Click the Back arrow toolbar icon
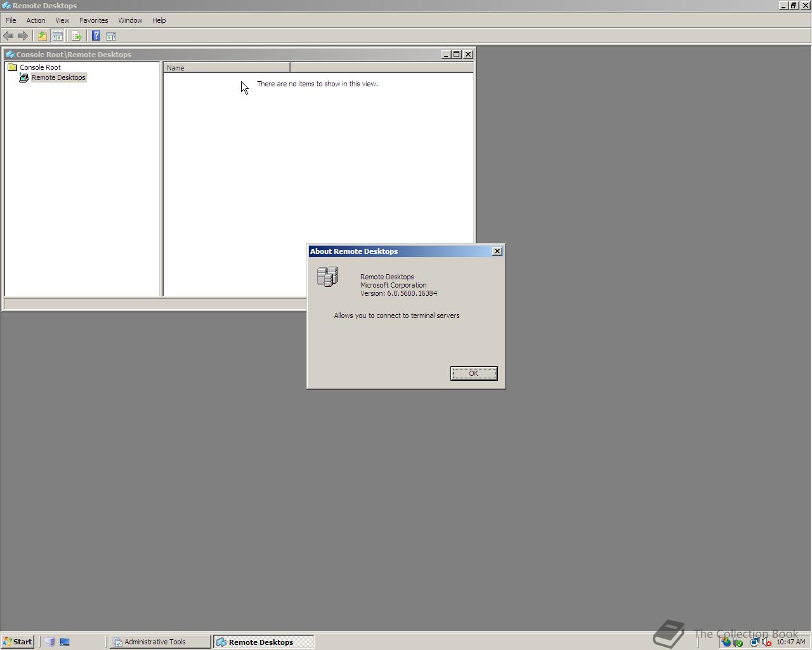 [x=8, y=36]
